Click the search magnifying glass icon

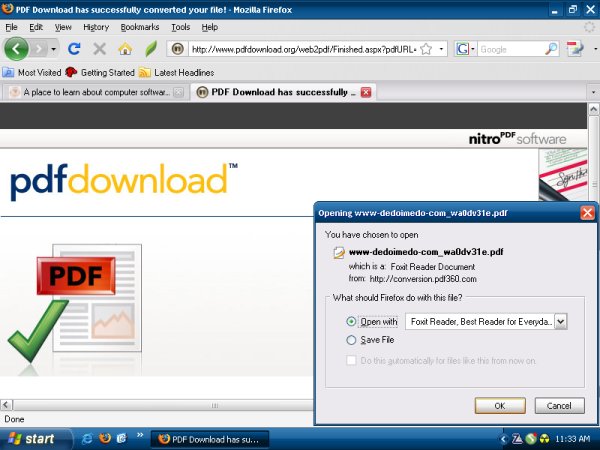tap(551, 49)
